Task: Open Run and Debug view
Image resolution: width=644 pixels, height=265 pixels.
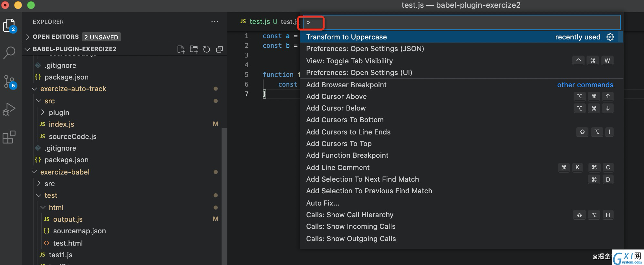Action: (9, 109)
